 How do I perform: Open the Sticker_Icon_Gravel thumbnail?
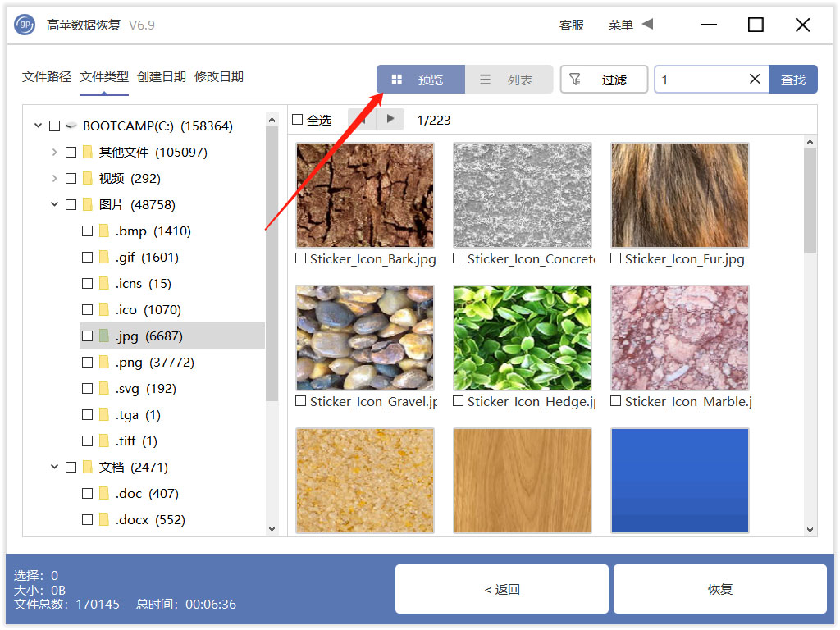pyautogui.click(x=365, y=337)
